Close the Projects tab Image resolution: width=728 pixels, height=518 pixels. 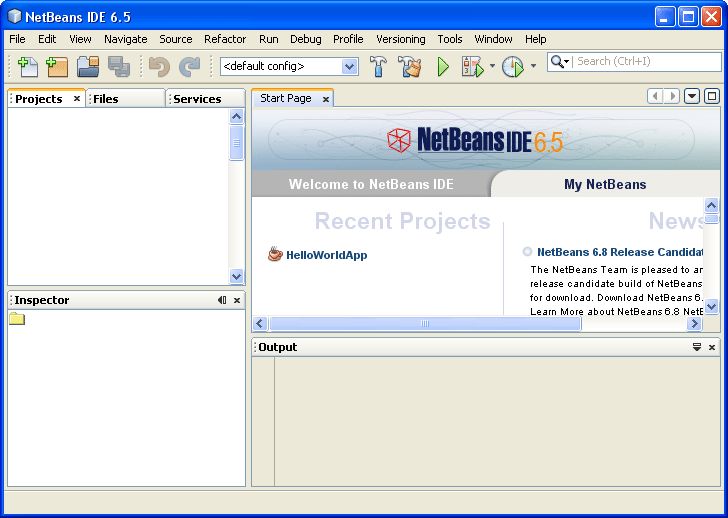[77, 98]
